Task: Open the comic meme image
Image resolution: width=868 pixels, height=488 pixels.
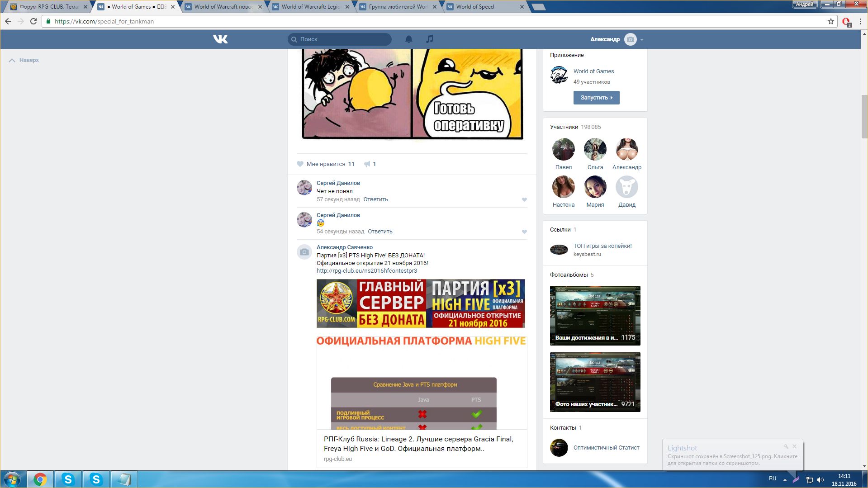Action: coord(412,94)
